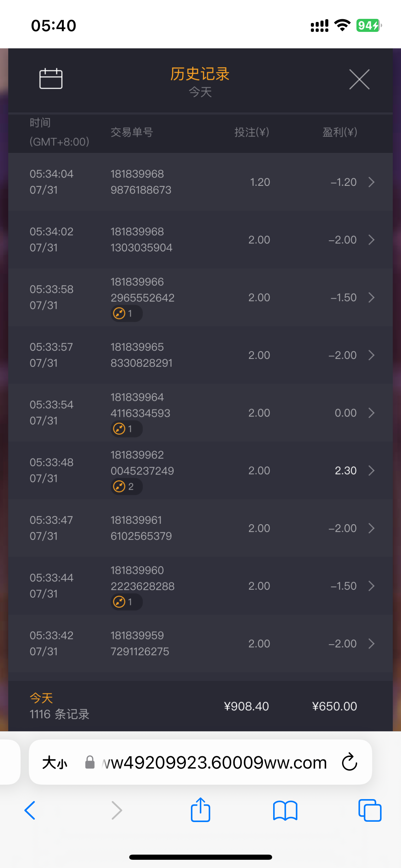Expand the 05:34:04 record chevron
401x868 pixels.
pyautogui.click(x=371, y=182)
